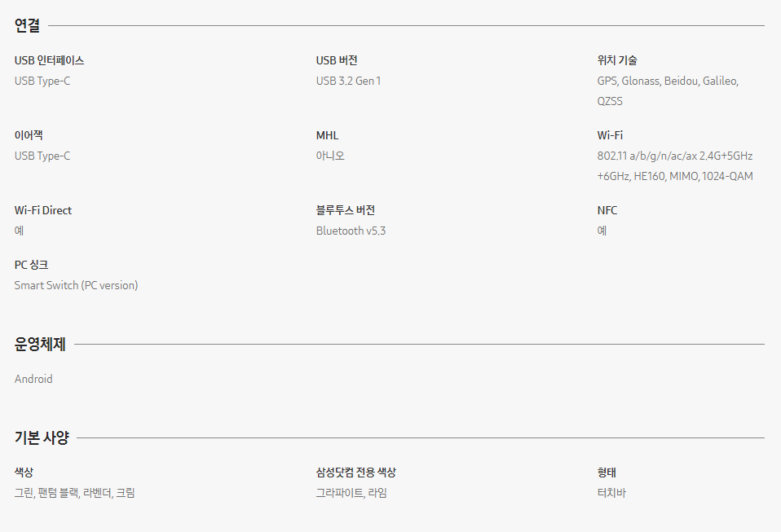Click the 이어잭 spec label
This screenshot has height=532, width=781.
coord(29,135)
